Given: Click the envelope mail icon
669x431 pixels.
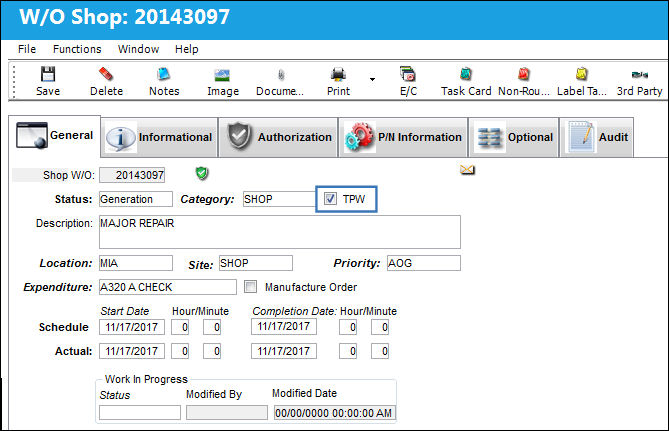Looking at the screenshot, I should 467,170.
